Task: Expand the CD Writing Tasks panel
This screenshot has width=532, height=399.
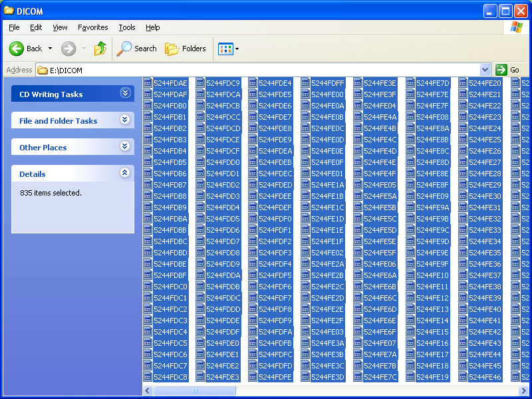Action: click(125, 93)
